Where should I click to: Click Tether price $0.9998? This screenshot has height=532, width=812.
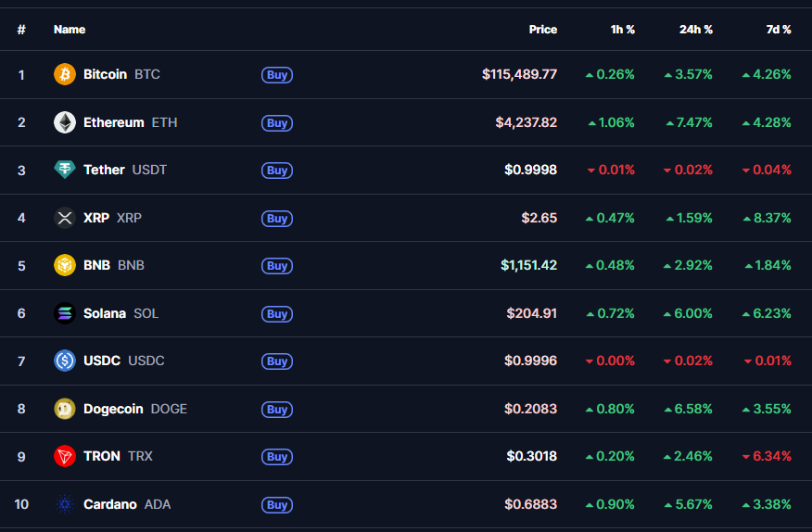click(531, 170)
